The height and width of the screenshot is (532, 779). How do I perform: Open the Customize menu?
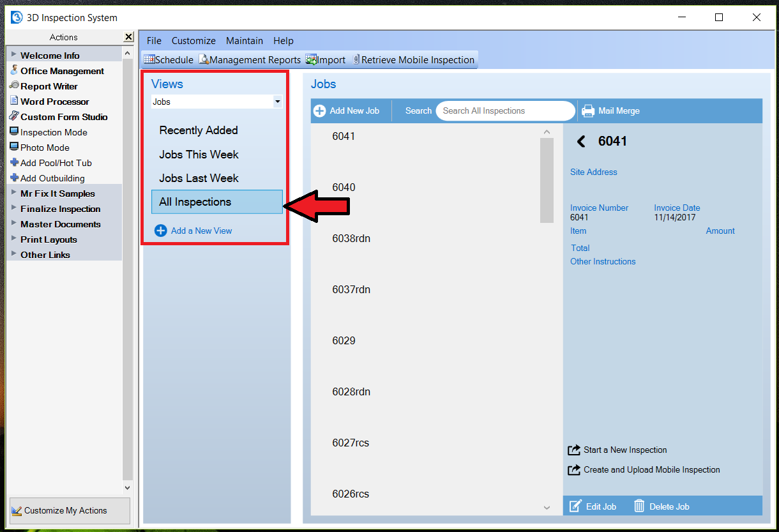[x=193, y=41]
